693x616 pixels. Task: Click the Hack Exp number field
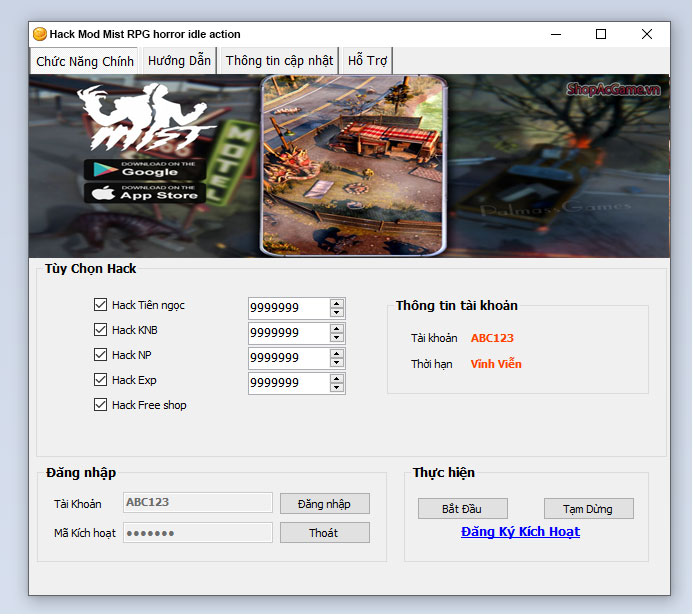(289, 383)
